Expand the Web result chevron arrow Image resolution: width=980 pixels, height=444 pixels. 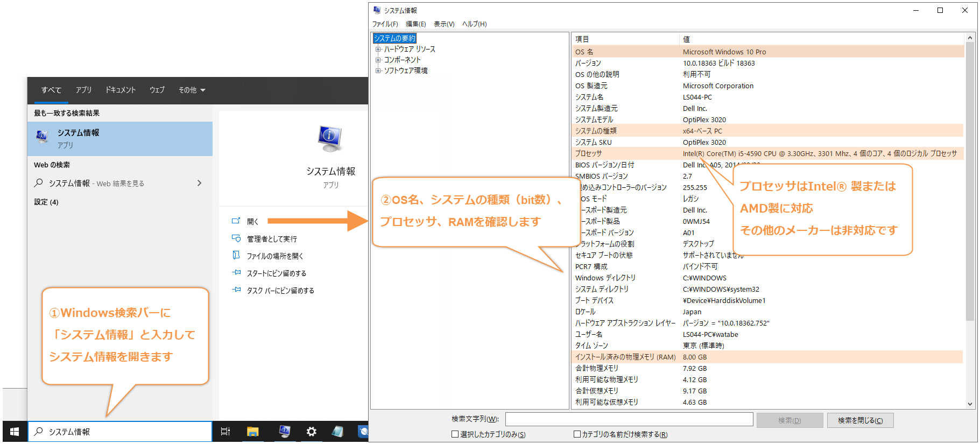[x=199, y=183]
